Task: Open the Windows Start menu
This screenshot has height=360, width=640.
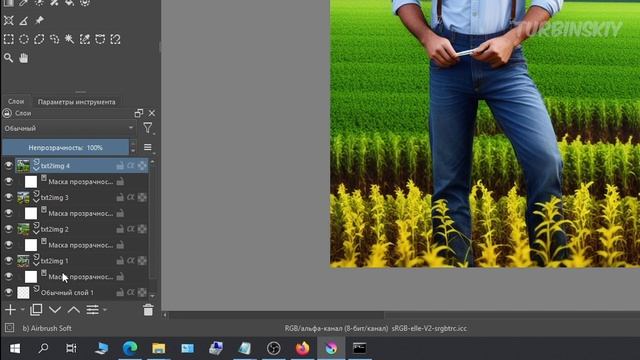Action: [15, 348]
